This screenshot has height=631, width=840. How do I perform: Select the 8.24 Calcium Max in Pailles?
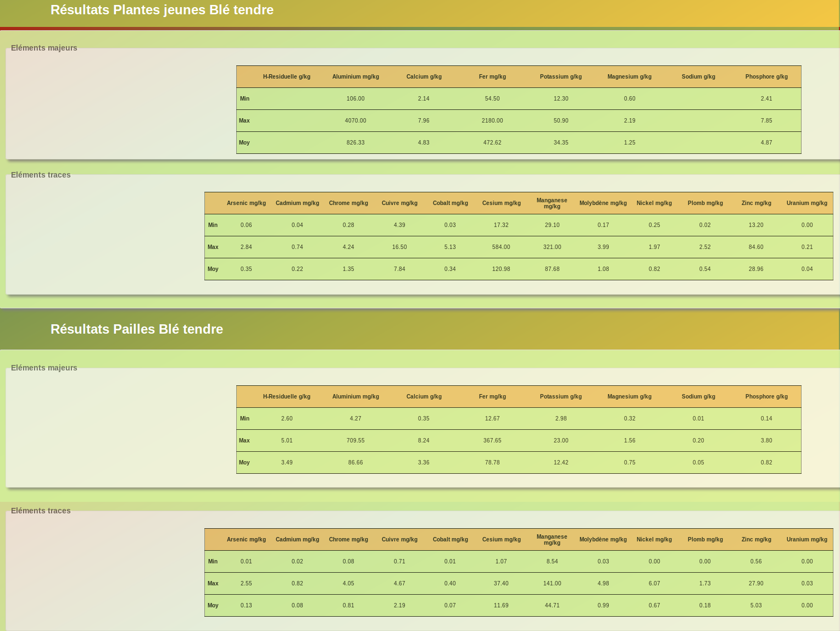pyautogui.click(x=424, y=440)
